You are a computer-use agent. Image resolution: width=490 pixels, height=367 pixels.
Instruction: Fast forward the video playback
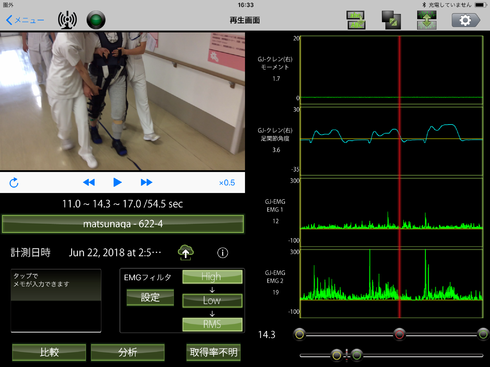pos(146,182)
